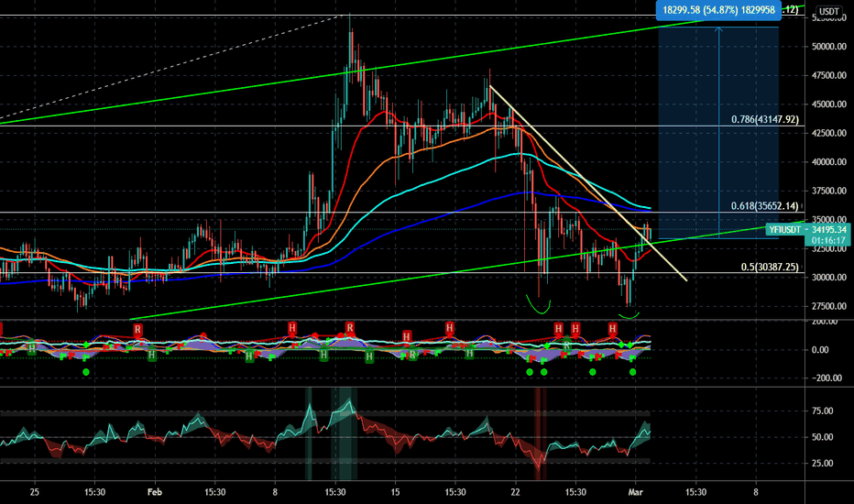Click the 42500.00 price axis label

(829, 134)
